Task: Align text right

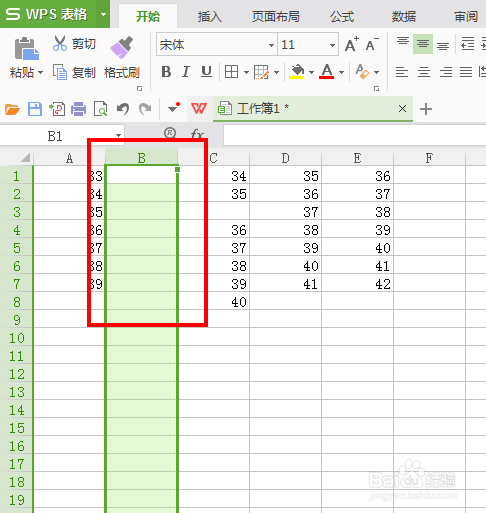Action: (x=446, y=72)
